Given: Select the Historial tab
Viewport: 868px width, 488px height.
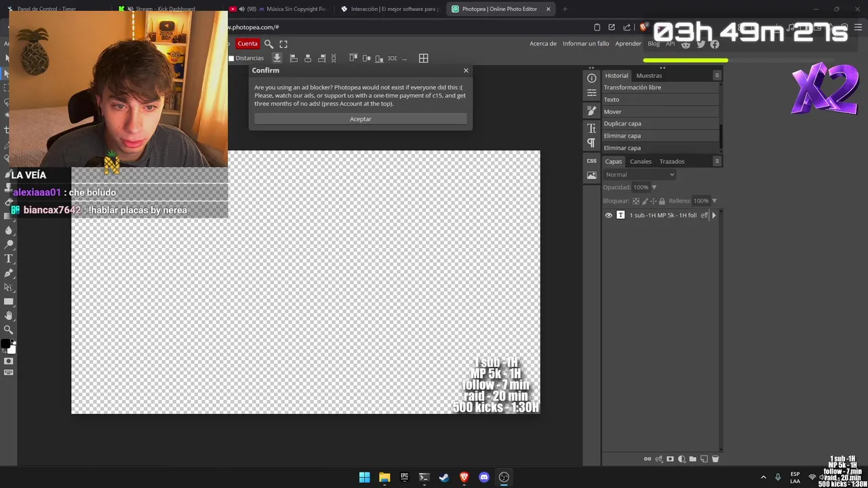Looking at the screenshot, I should point(616,75).
